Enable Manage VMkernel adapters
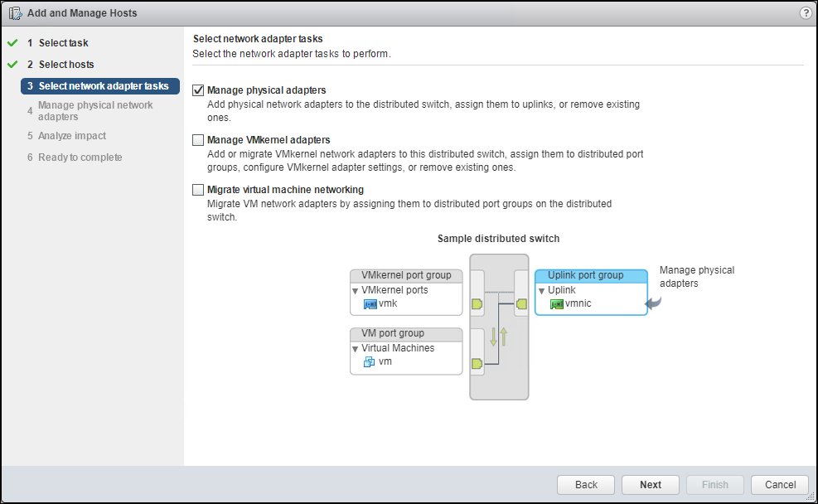 (x=197, y=139)
